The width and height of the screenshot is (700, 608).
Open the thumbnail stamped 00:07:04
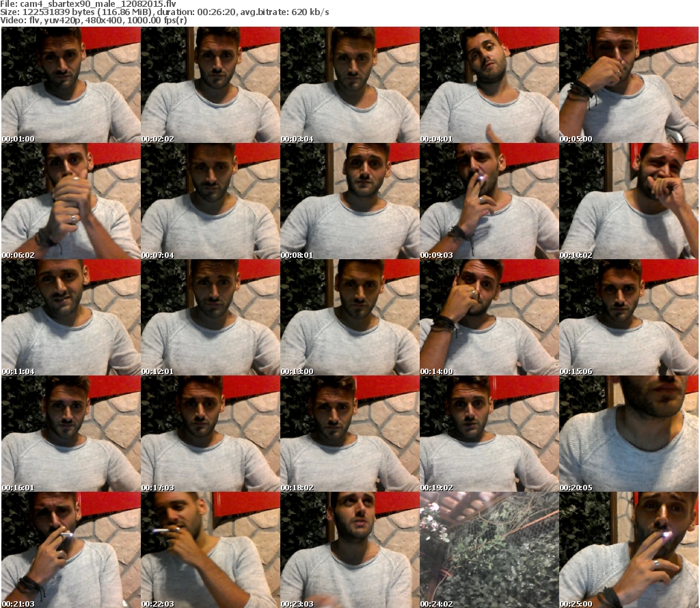[211, 201]
